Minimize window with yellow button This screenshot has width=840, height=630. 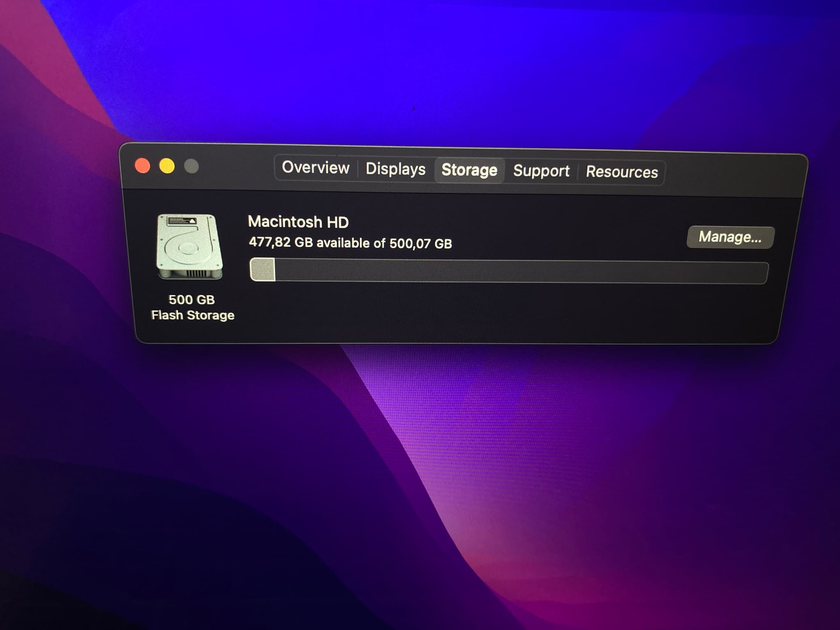(167, 166)
